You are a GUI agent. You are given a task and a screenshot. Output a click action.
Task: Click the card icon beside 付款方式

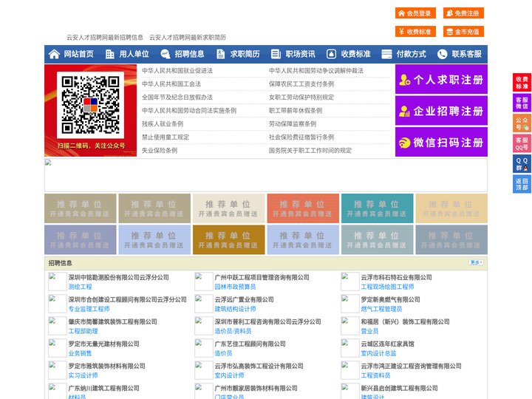click(386, 54)
